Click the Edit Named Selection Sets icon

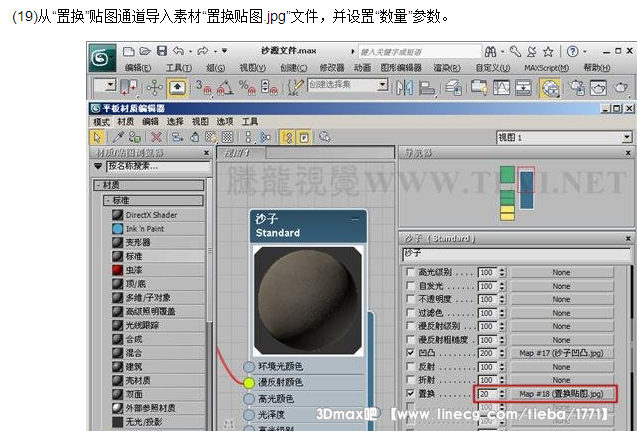(295, 87)
